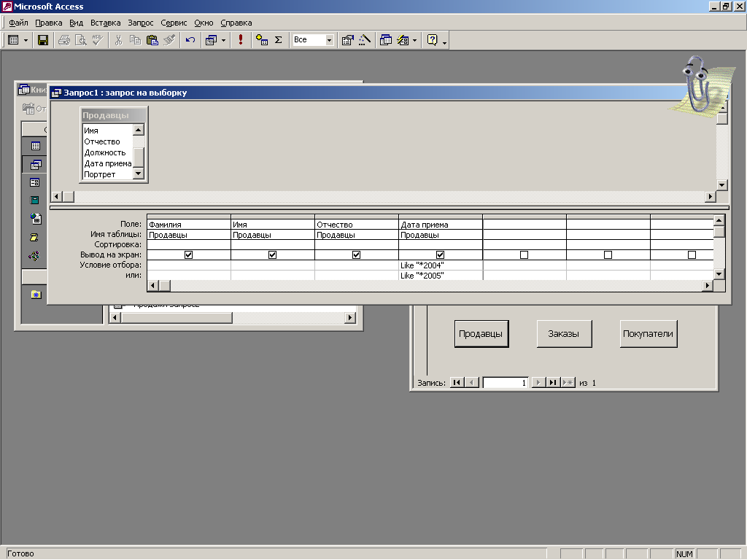Viewport: 747px width, 560px height.
Task: Uncheck Show box for Дата приема column
Action: coord(440,254)
